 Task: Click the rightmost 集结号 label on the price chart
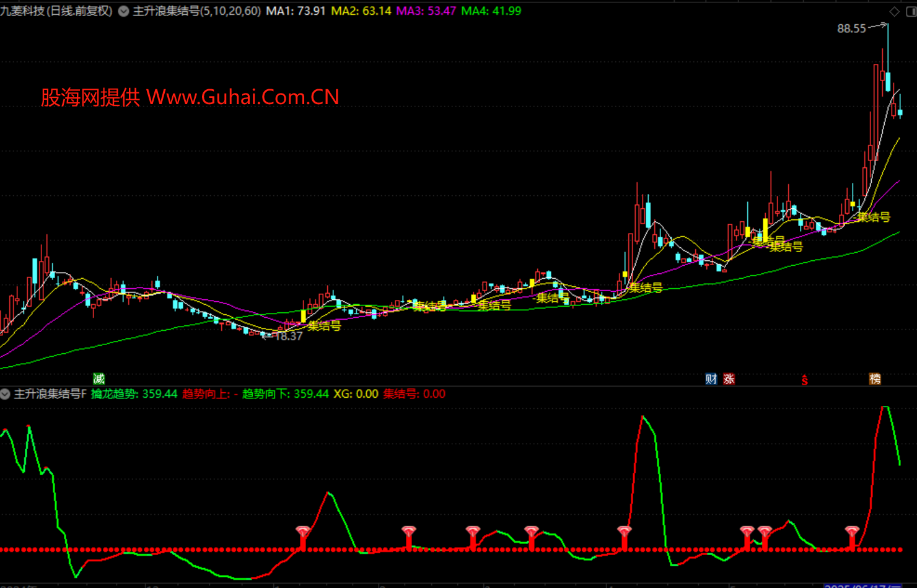pos(874,217)
